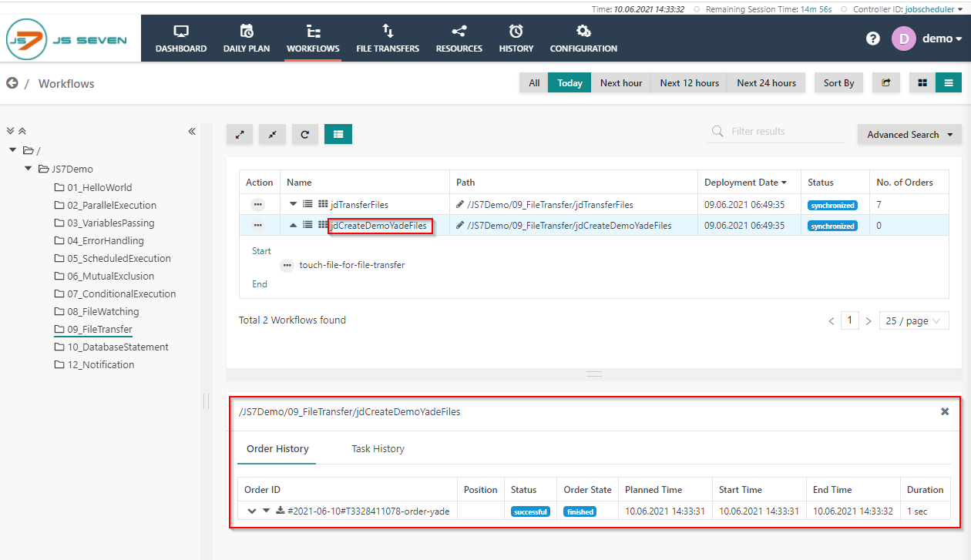Viewport: 971px width, 560px height.
Task: Click the refresh icon button
Action: (305, 134)
